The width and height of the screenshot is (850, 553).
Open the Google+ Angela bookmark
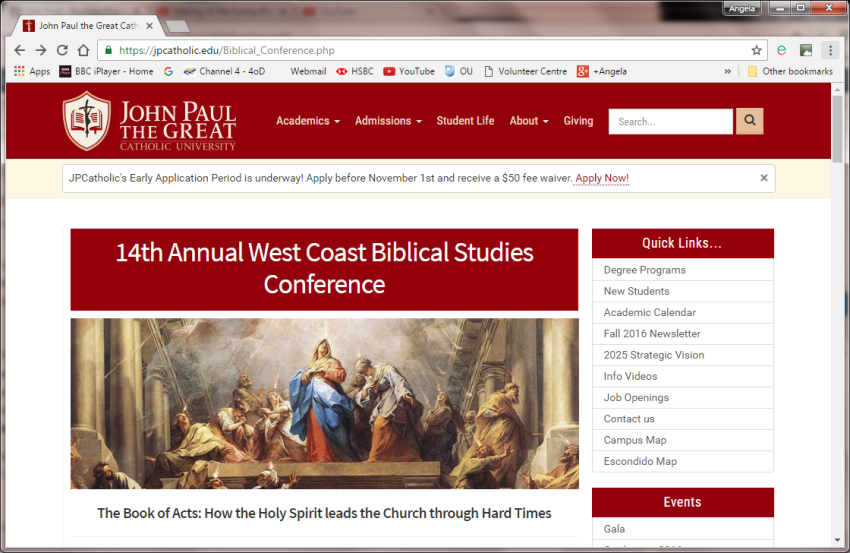tap(602, 71)
